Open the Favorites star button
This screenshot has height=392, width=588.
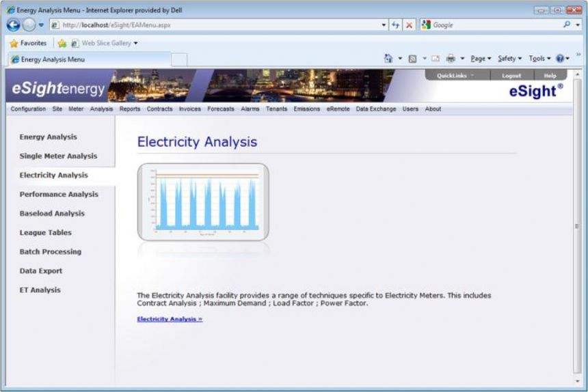click(28, 44)
